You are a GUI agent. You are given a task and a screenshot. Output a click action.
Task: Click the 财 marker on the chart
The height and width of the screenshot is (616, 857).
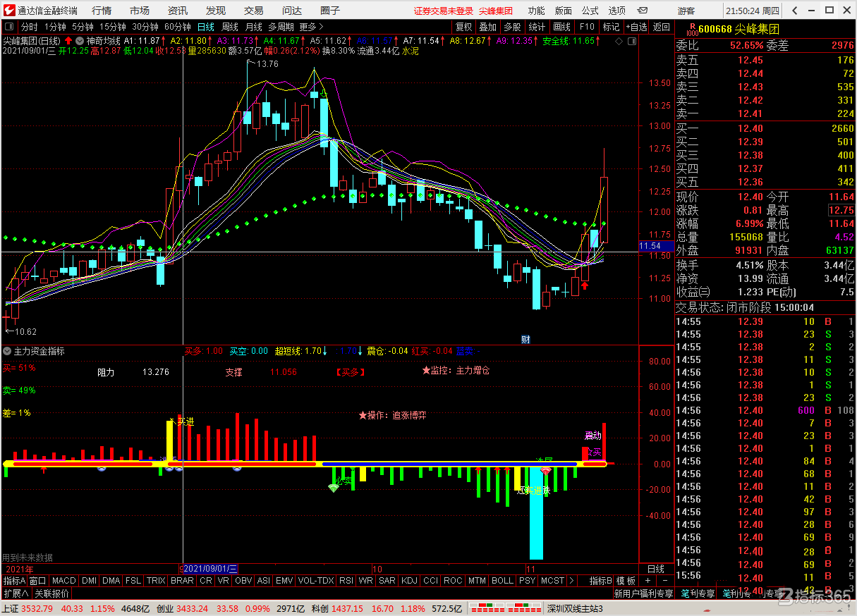tap(525, 340)
